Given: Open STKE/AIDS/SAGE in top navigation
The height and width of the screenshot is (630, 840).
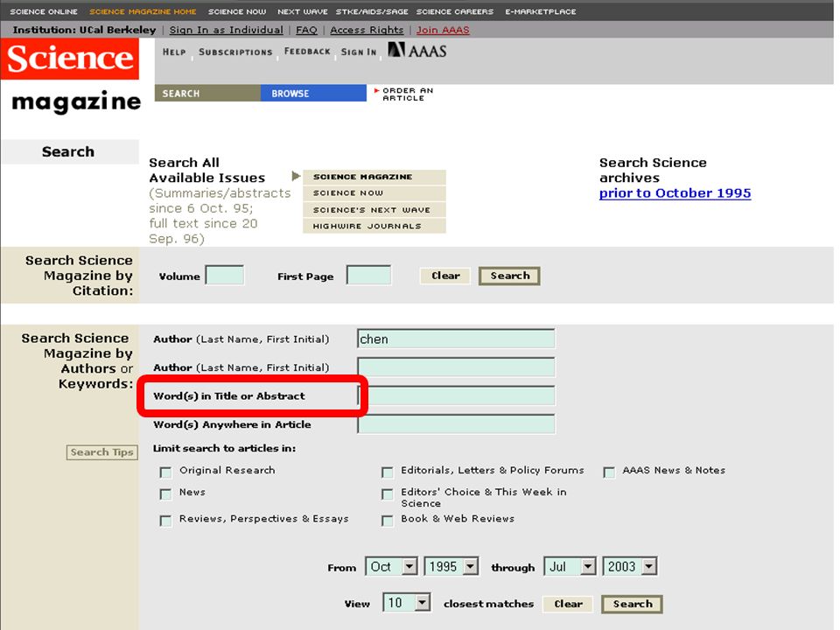Looking at the screenshot, I should click(372, 11).
